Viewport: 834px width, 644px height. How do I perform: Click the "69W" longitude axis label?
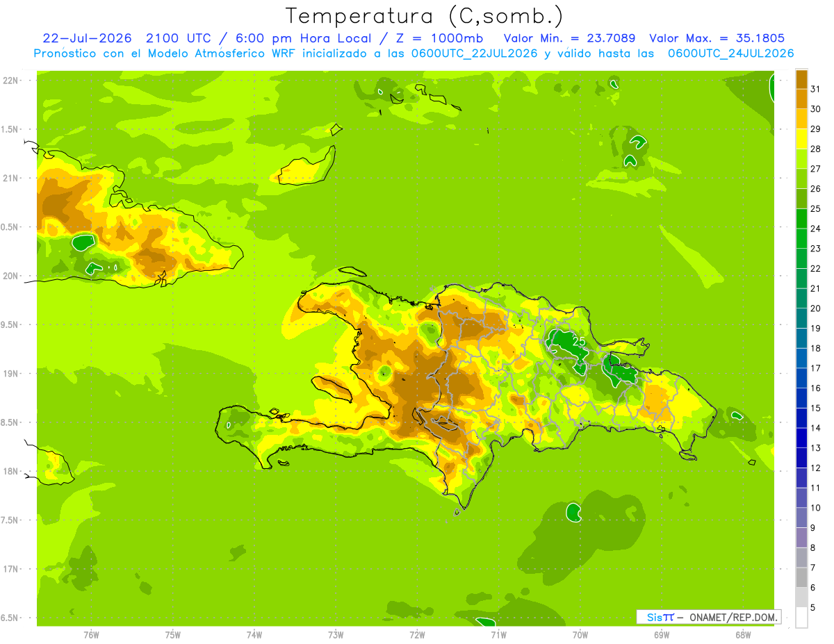(662, 634)
